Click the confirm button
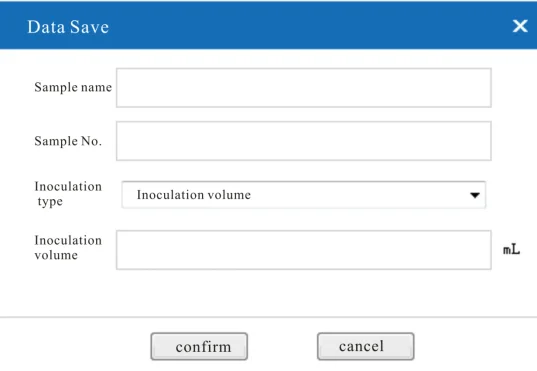Image resolution: width=537 pixels, height=371 pixels. 199,346
